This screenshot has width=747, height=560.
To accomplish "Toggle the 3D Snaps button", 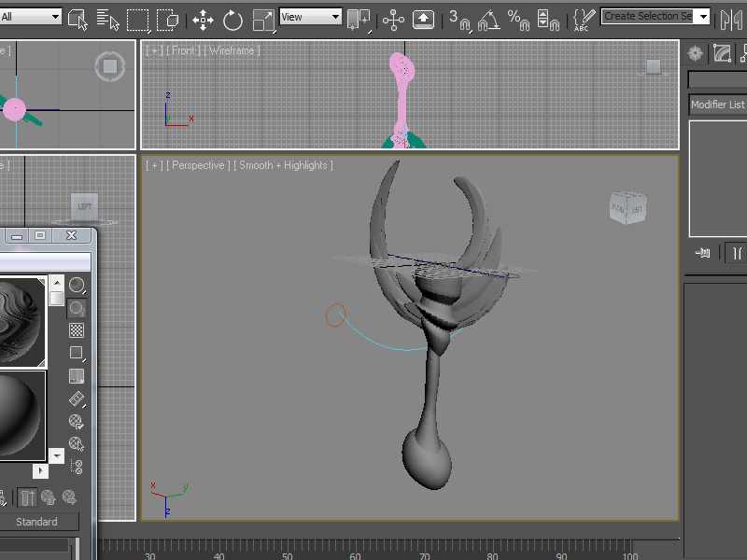I will (x=459, y=20).
